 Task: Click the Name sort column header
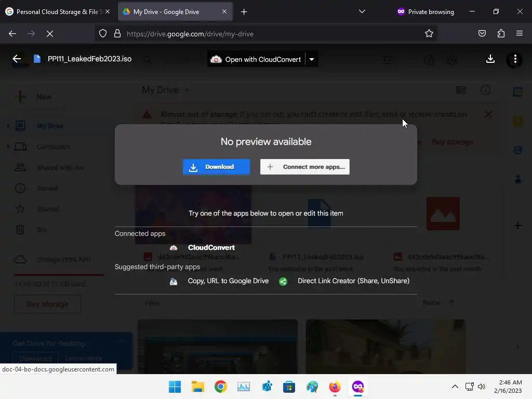coord(432,303)
